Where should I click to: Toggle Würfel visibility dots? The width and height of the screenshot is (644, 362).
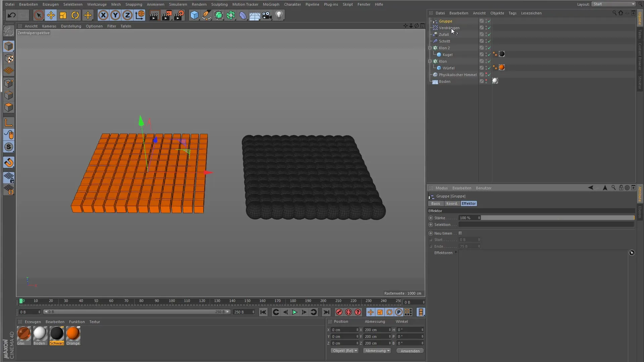486,68
